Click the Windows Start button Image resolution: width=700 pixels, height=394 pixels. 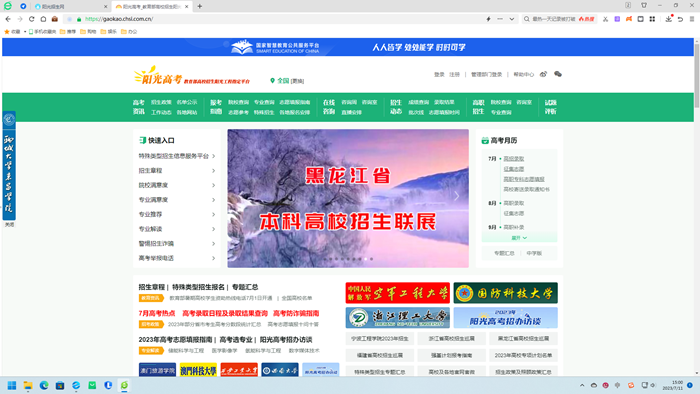click(x=12, y=386)
